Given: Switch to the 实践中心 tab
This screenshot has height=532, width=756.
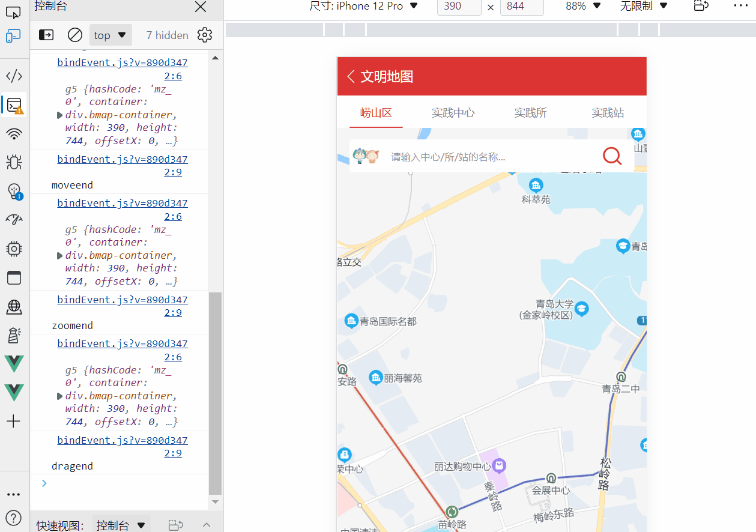Looking at the screenshot, I should (453, 113).
